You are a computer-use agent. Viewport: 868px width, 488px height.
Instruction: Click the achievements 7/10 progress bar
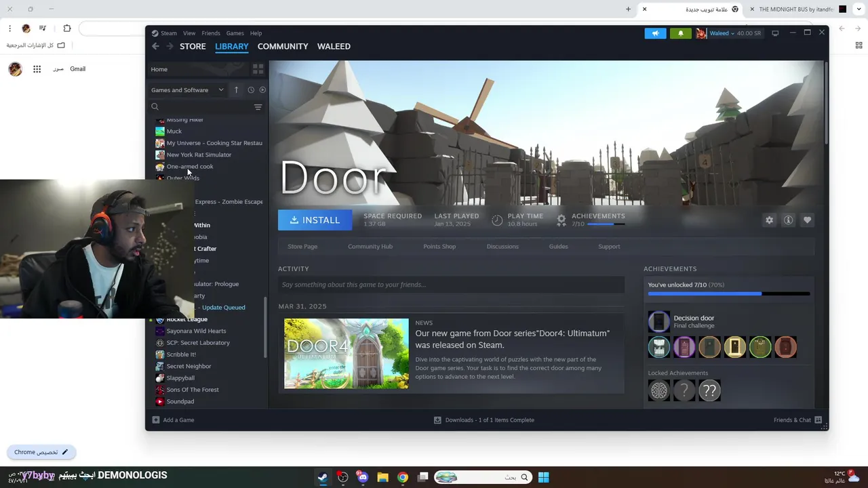tap(729, 294)
